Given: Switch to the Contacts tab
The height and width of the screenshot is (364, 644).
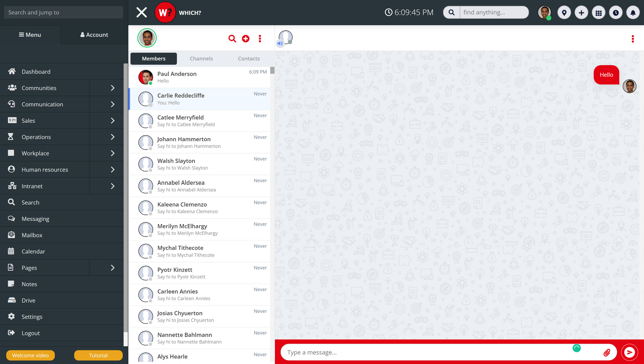Looking at the screenshot, I should [x=249, y=59].
